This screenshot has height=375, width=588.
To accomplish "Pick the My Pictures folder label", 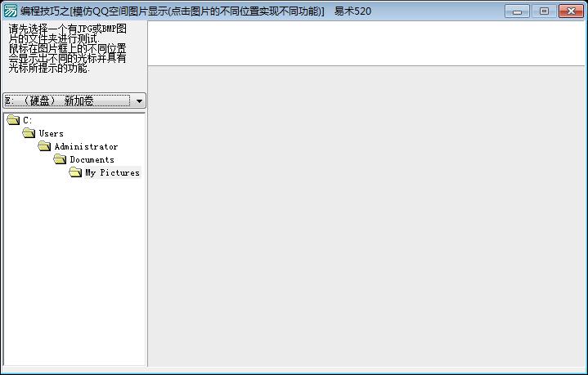I will tap(112, 172).
